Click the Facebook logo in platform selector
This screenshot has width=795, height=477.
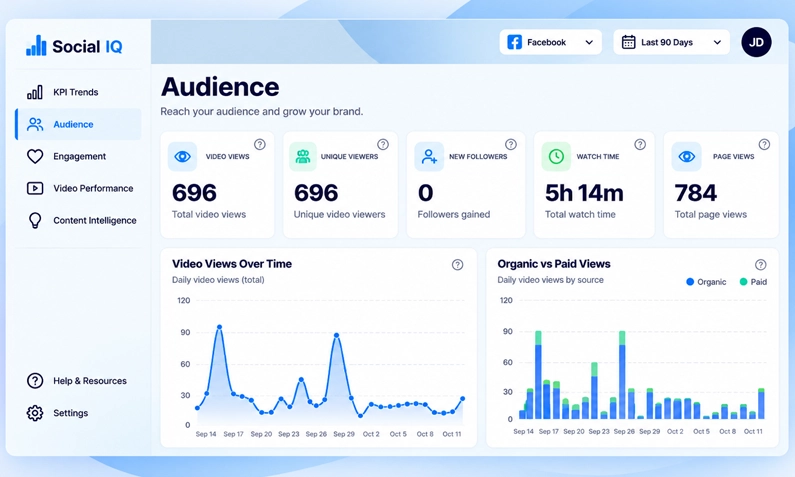(514, 42)
